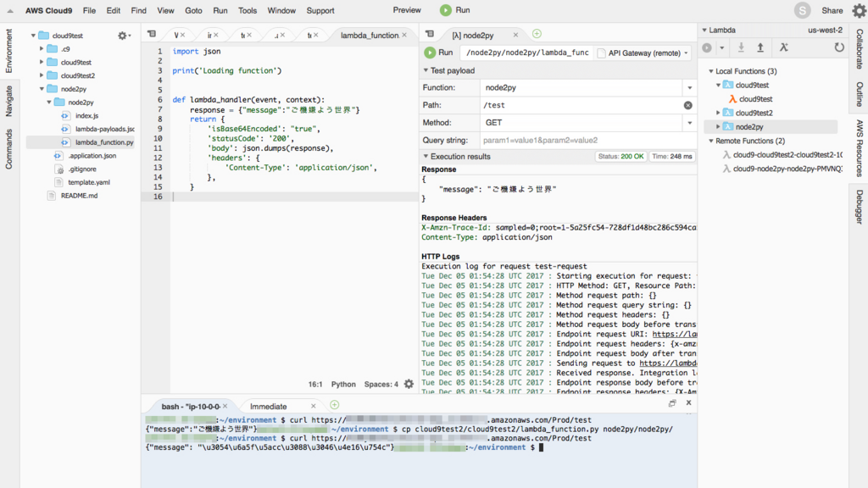This screenshot has width=868, height=488.
Task: Click the Query string input field
Action: [588, 141]
